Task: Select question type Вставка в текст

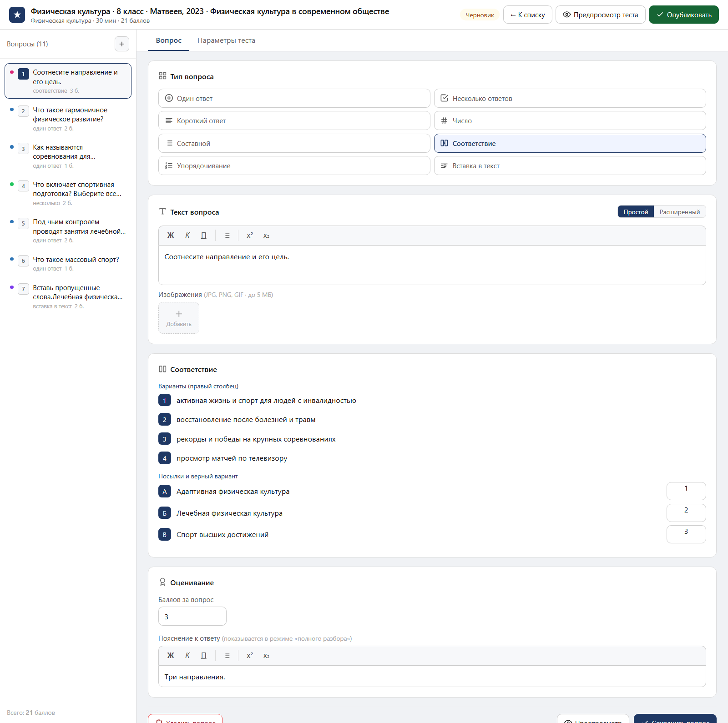Action: (570, 166)
